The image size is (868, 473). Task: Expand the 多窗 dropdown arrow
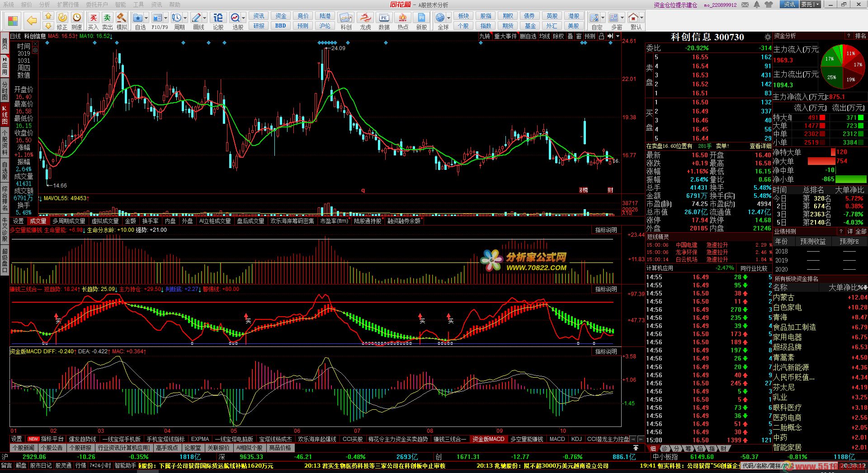tap(622, 18)
